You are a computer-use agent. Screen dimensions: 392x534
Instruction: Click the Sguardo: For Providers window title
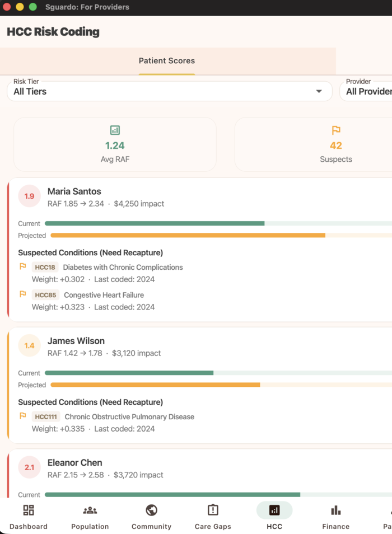click(87, 7)
